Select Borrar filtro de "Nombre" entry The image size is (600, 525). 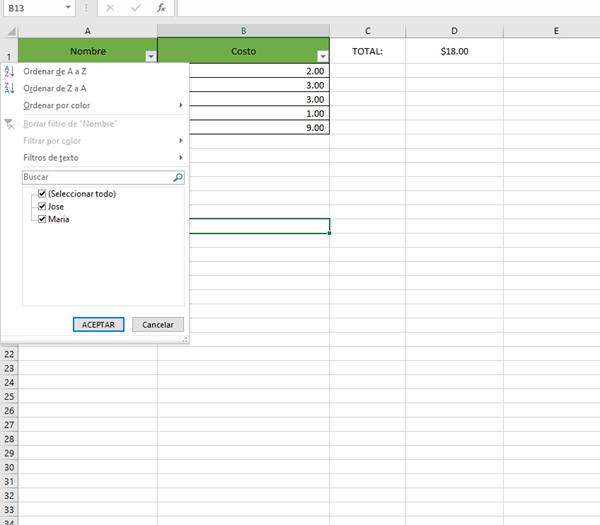(x=95, y=124)
